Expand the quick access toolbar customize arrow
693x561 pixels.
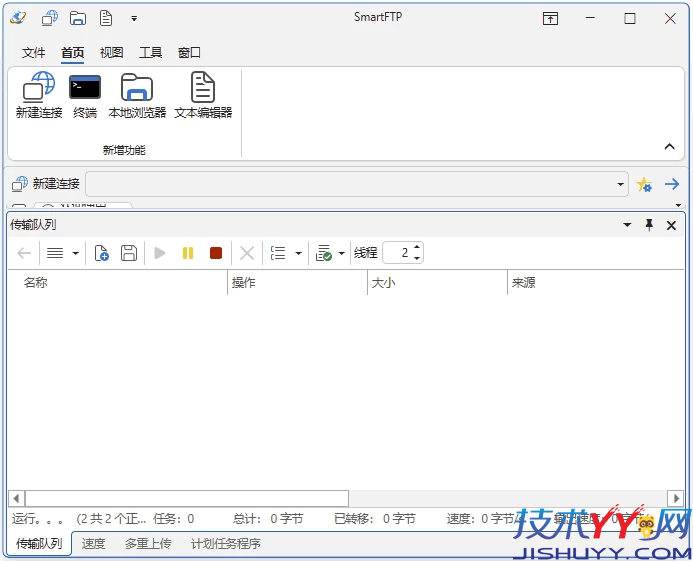coord(134,19)
